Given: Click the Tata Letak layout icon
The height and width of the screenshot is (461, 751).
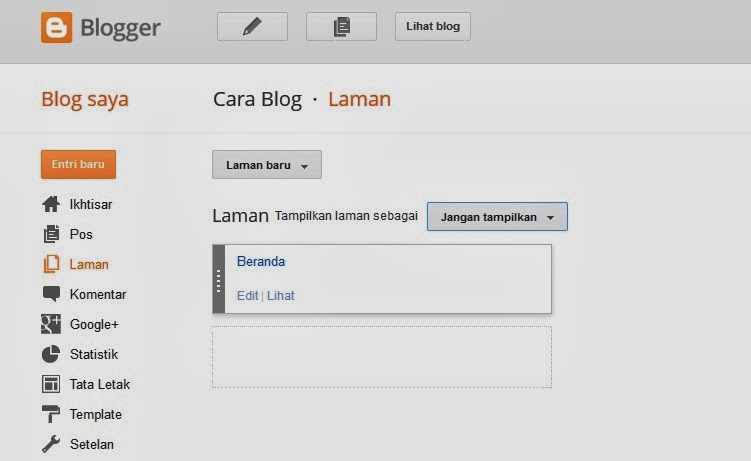Looking at the screenshot, I should pos(51,384).
